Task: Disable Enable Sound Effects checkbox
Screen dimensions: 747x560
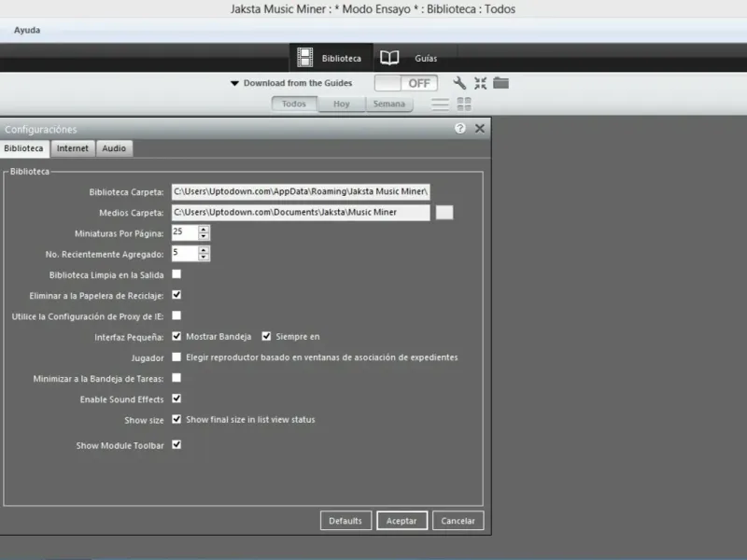Action: pyautogui.click(x=176, y=399)
